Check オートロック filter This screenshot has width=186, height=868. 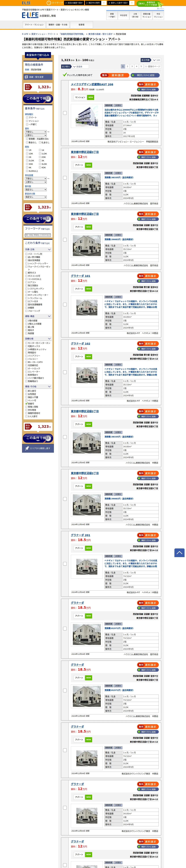pos(27,368)
